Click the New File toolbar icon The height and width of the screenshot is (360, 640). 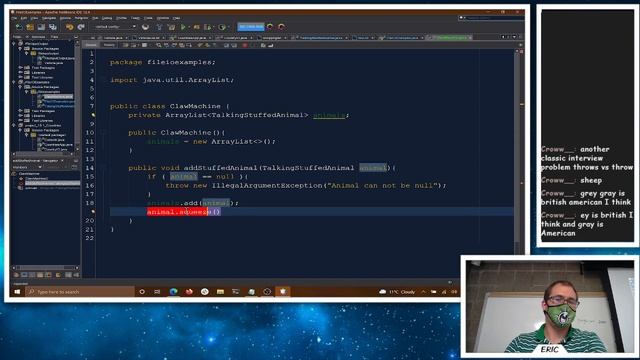coord(19,27)
